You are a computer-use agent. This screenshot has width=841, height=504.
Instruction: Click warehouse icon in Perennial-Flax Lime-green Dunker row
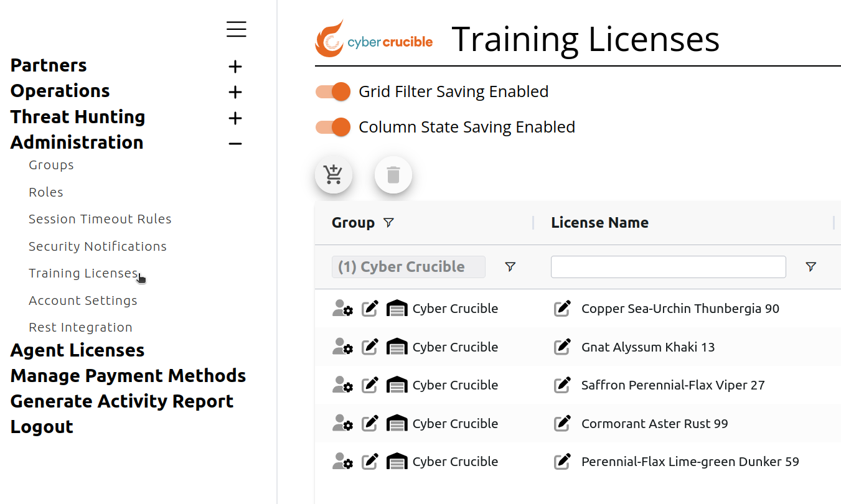point(397,462)
